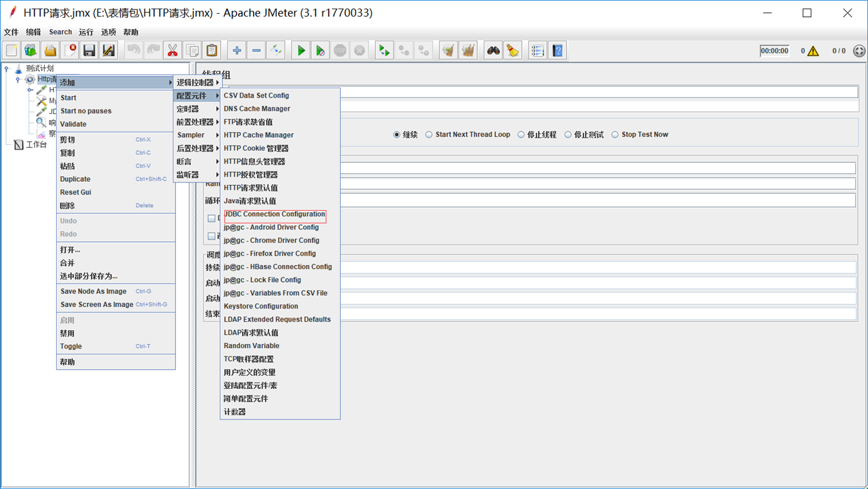Screen dimensions: 868x489
Task: Select Start Next Thread Loop radio
Action: (429, 134)
